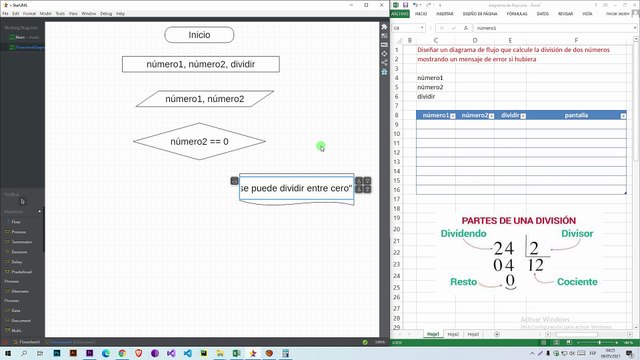Click the redo arrow in Excel

(429, 5)
